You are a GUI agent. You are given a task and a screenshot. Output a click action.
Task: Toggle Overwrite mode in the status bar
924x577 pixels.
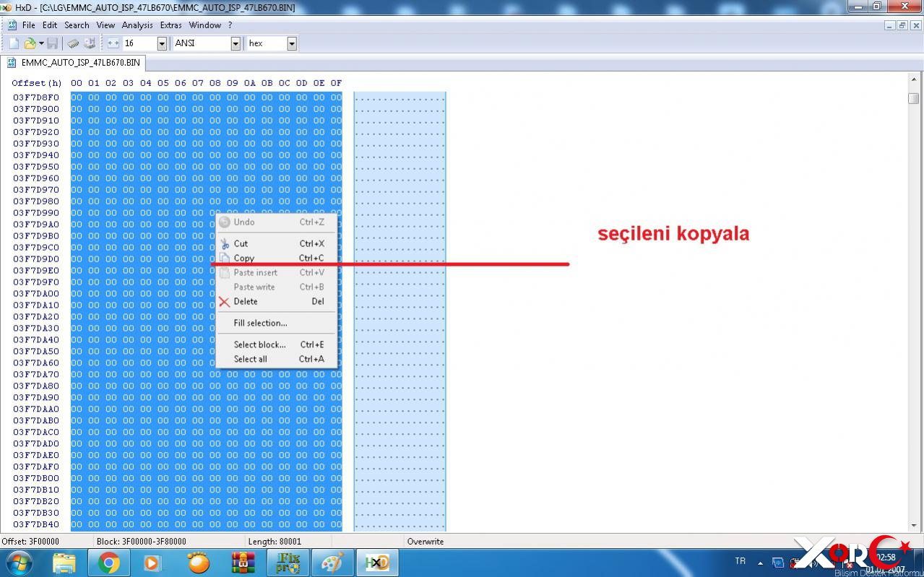(426, 541)
